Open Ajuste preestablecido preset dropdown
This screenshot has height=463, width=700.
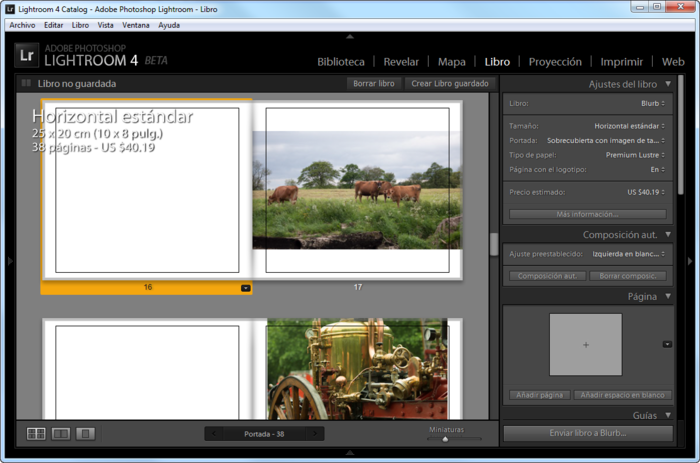tap(629, 254)
